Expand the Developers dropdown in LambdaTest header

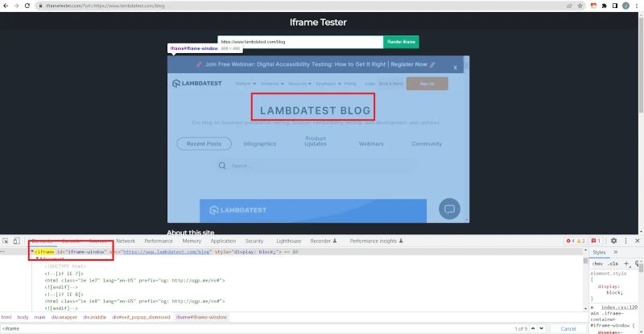coord(328,84)
